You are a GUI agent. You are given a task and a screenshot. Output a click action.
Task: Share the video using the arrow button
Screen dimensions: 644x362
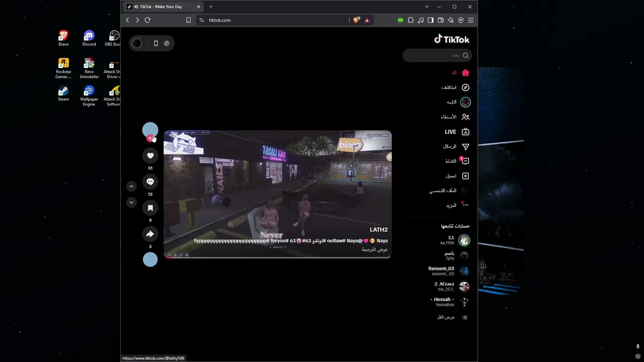point(150,234)
